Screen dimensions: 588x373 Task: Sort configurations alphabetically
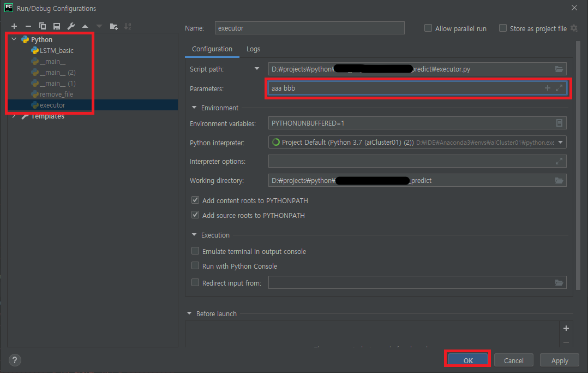coord(128,26)
